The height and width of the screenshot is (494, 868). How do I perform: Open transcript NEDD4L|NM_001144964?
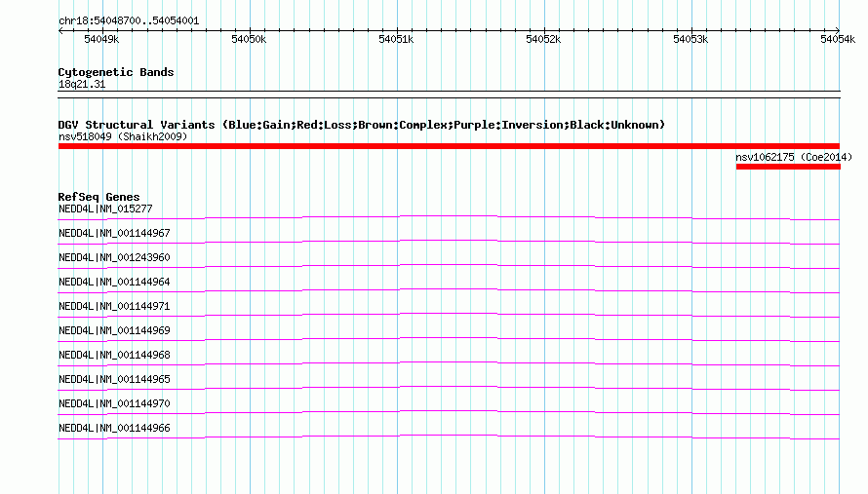pos(114,283)
